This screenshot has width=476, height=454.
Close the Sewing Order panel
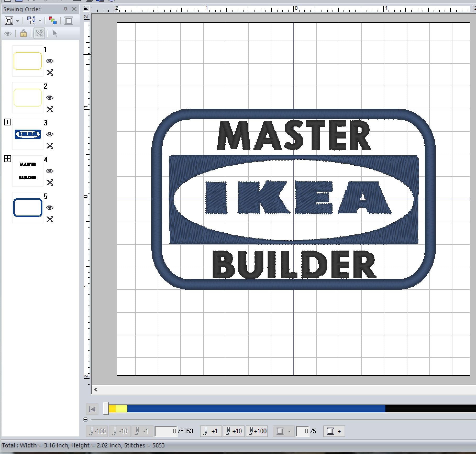74,9
